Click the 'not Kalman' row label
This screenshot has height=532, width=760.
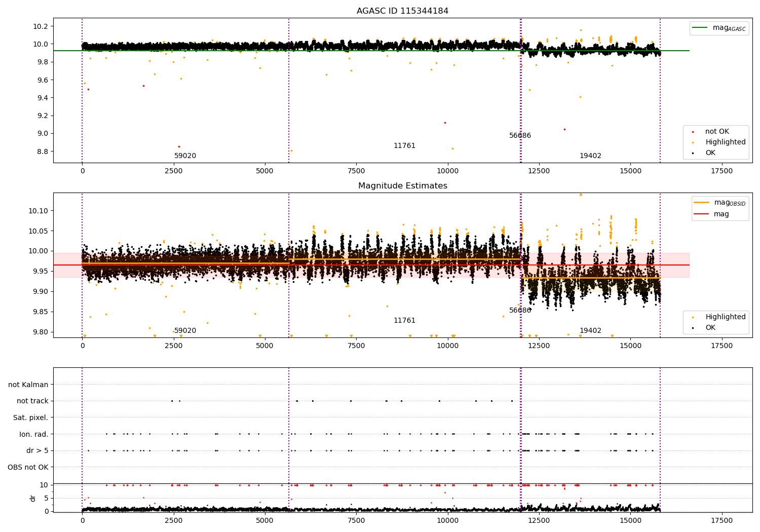coord(28,385)
